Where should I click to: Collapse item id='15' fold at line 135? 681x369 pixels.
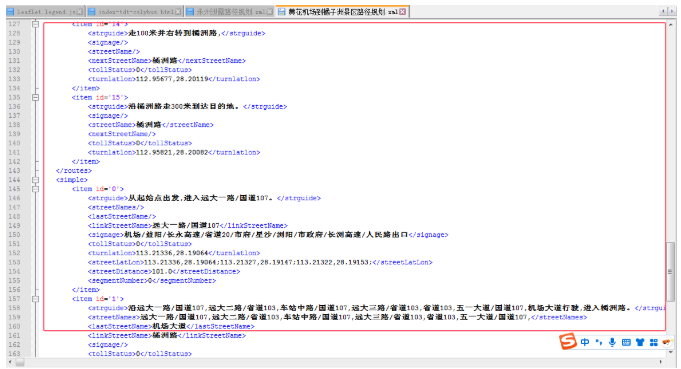coord(36,98)
